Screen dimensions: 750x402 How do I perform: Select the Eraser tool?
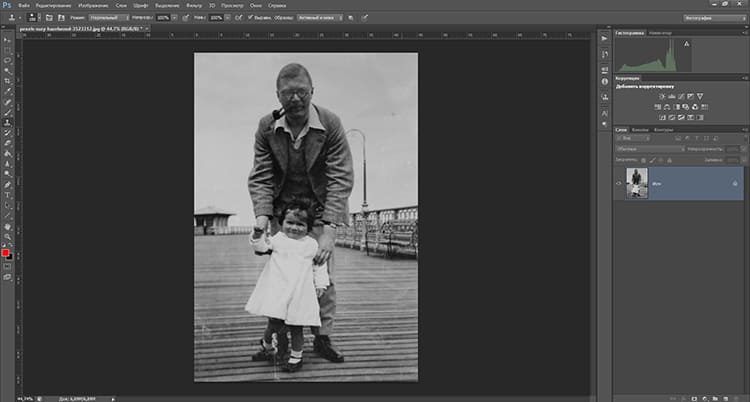tap(7, 143)
